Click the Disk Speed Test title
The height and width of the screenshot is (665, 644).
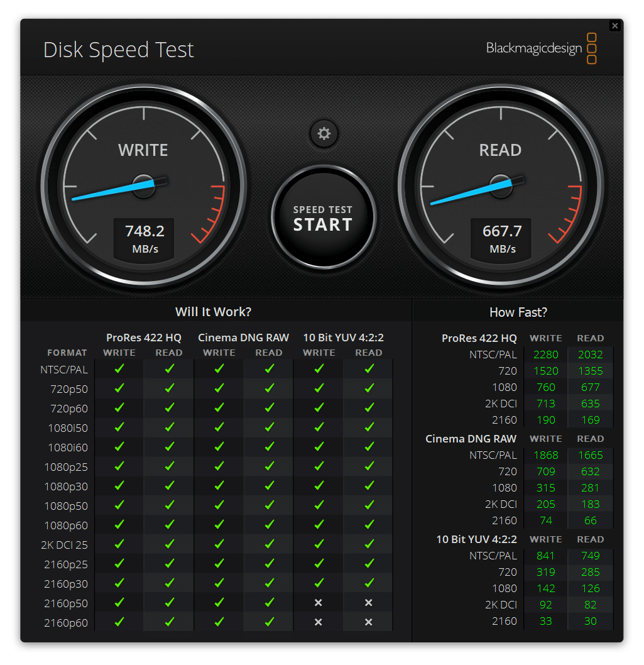coord(118,49)
